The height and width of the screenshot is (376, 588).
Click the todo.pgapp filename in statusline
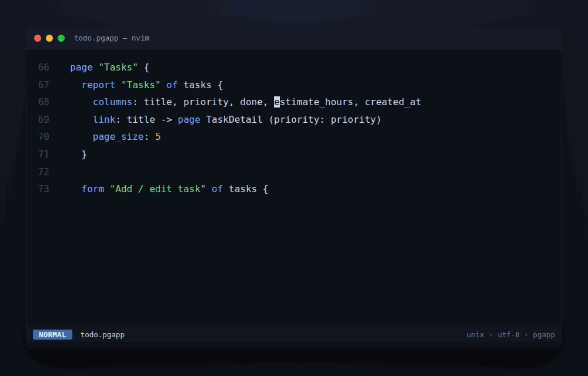click(102, 335)
